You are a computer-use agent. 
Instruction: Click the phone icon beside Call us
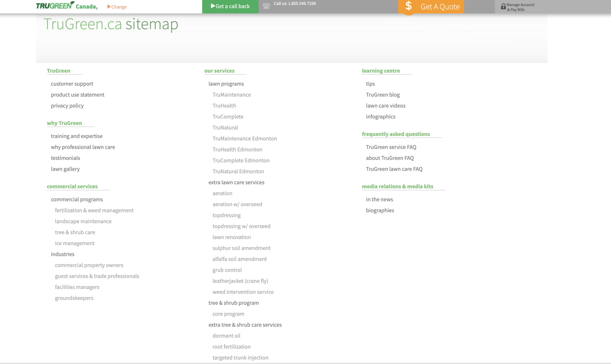point(266,6)
